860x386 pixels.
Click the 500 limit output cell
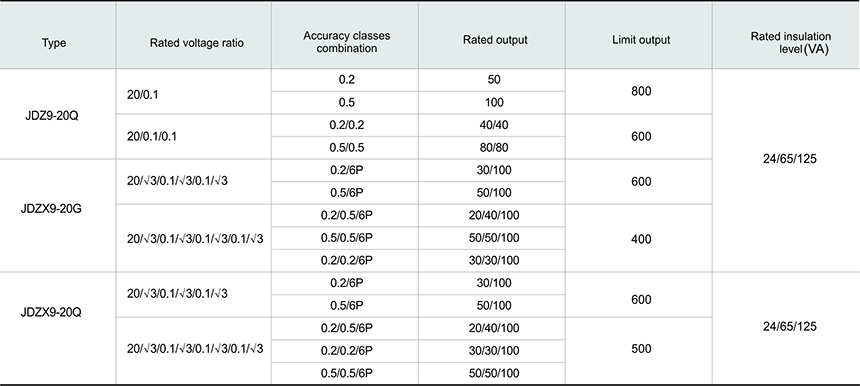(x=641, y=349)
